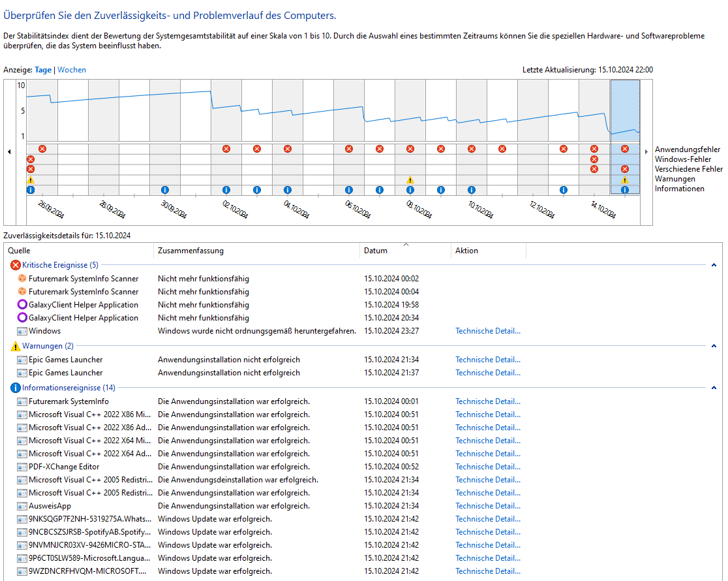Image resolution: width=728 pixels, height=581 pixels.
Task: Open Technische Details for Futuremark SystemInfo install
Action: pos(487,401)
